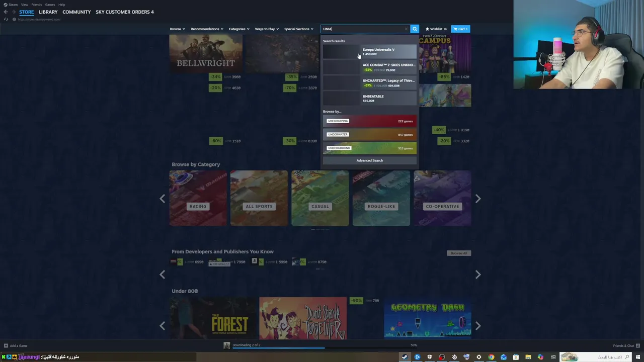Select Europa Universalis V search result
The width and height of the screenshot is (644, 362).
(x=370, y=52)
